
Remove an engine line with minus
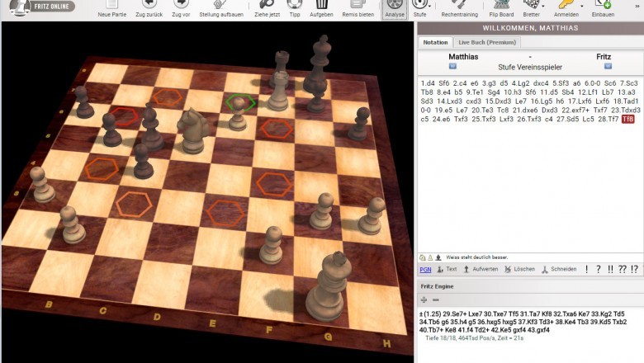[x=436, y=299]
